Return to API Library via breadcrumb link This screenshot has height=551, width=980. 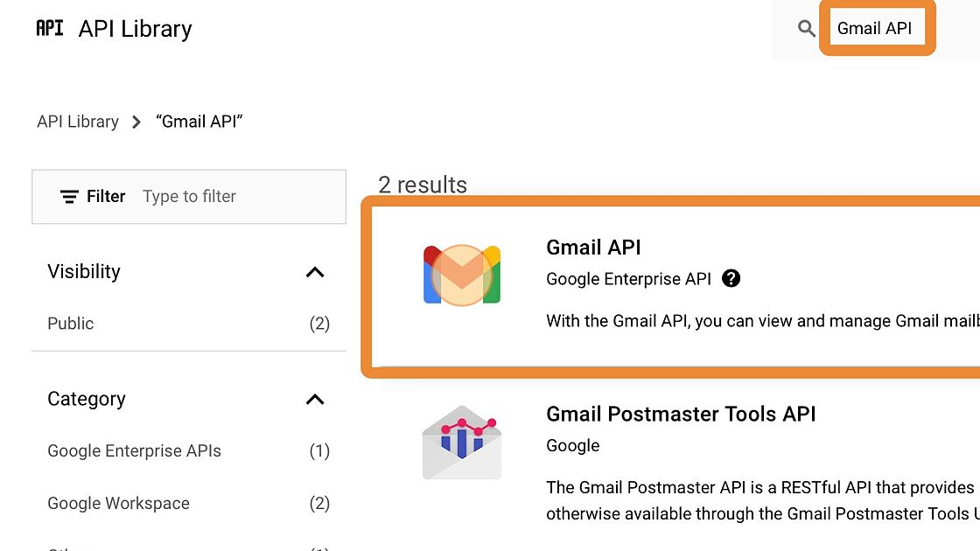(x=78, y=122)
